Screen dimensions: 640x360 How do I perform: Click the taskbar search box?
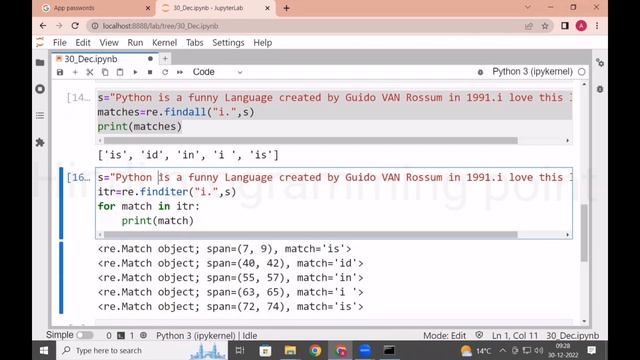141,351
